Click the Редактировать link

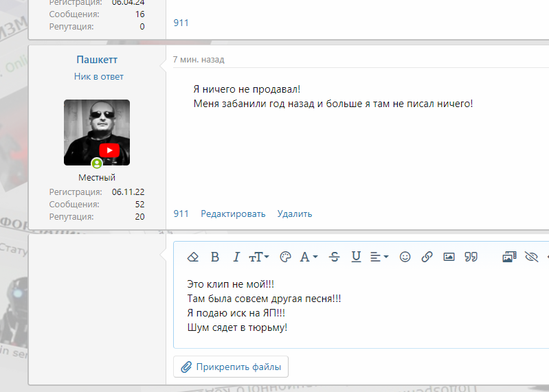click(233, 214)
